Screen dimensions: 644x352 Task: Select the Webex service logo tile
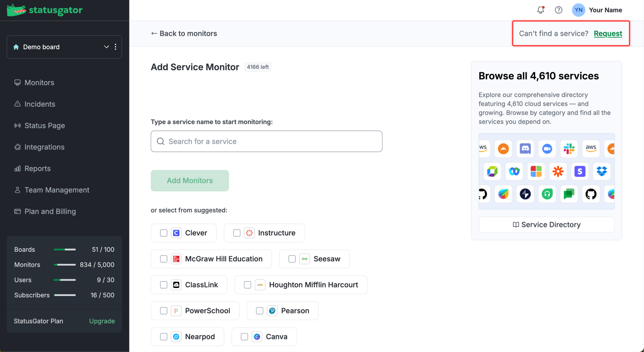(514, 171)
